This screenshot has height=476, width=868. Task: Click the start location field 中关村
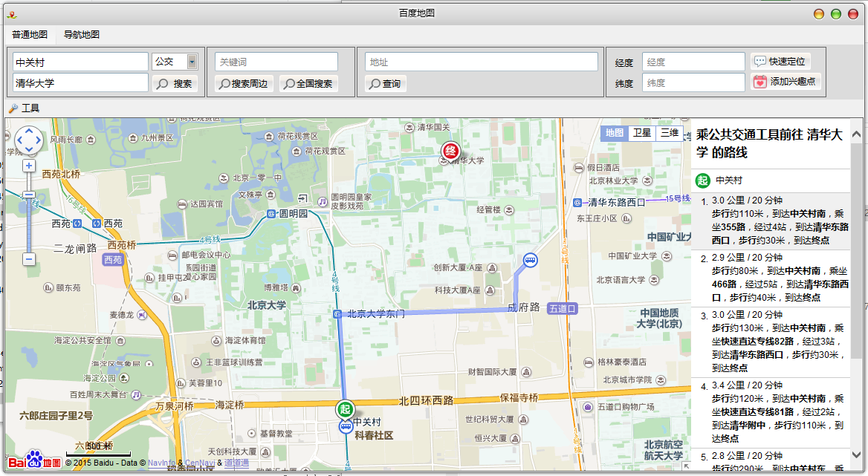click(80, 62)
